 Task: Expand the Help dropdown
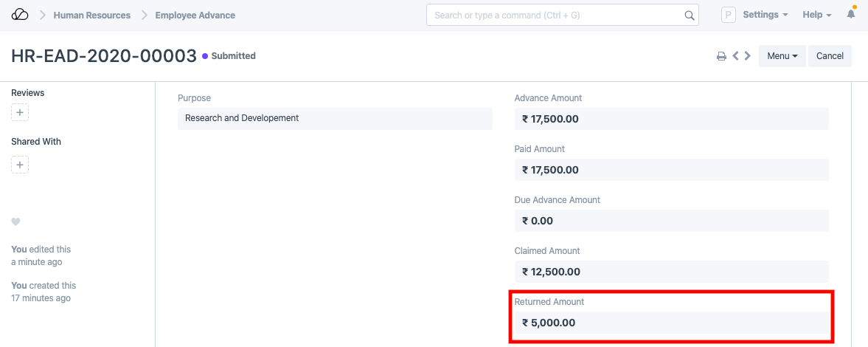[816, 15]
